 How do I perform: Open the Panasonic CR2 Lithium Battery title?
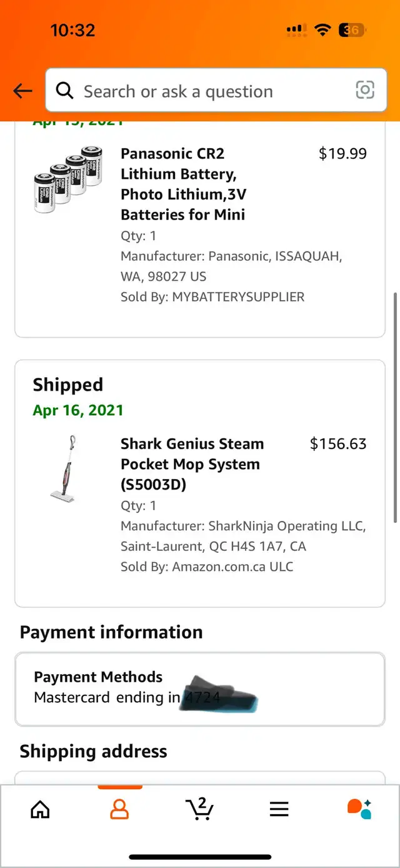(x=182, y=184)
